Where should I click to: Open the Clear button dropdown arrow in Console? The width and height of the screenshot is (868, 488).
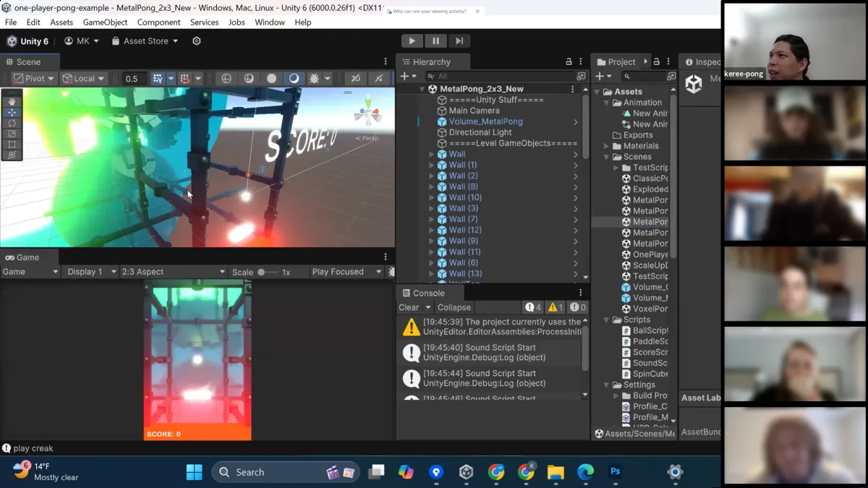pyautogui.click(x=428, y=307)
